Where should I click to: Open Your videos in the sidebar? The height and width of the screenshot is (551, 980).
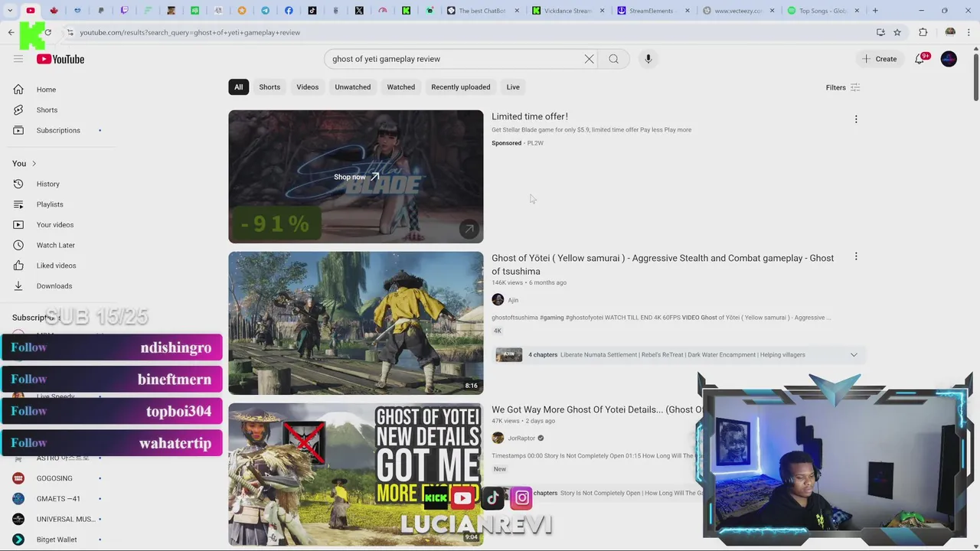pyautogui.click(x=55, y=225)
